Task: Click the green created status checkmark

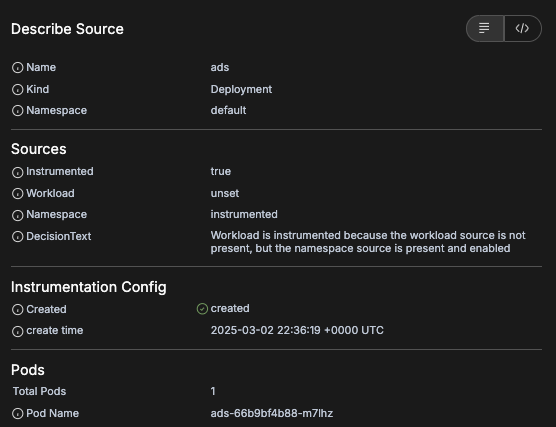Action: click(202, 309)
